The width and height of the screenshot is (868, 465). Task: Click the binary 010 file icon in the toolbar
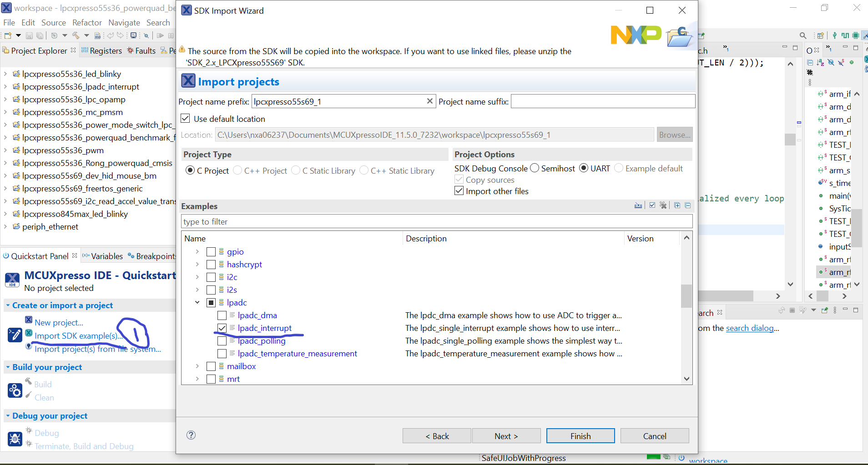[x=97, y=35]
